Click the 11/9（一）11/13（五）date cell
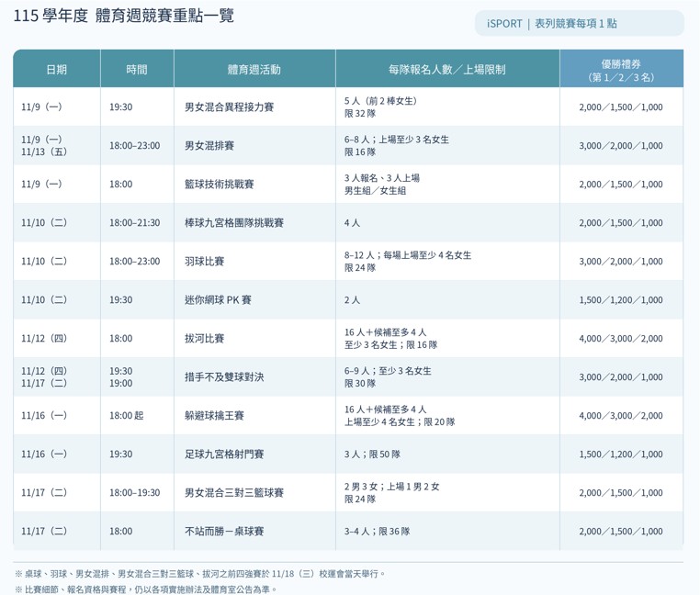 pos(57,145)
